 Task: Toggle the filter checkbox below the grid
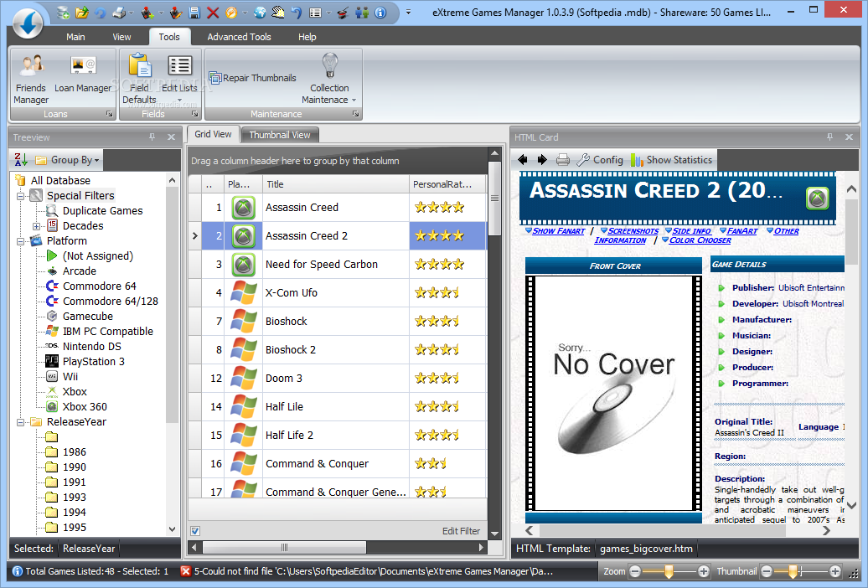click(x=195, y=531)
